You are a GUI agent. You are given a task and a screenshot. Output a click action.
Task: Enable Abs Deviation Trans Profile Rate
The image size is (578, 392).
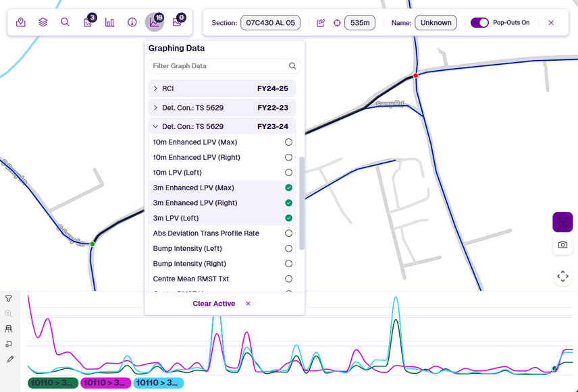288,233
